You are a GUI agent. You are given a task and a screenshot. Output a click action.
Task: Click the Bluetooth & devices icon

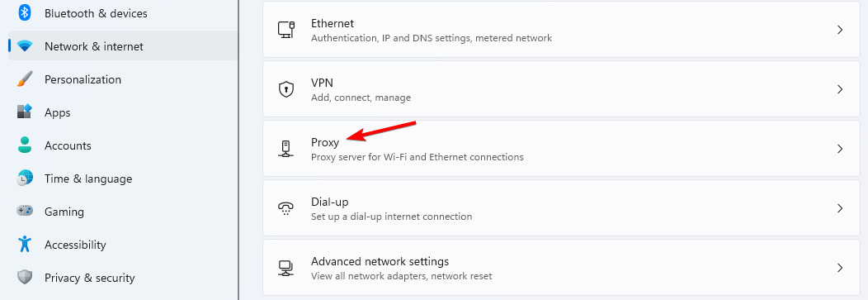[25, 12]
